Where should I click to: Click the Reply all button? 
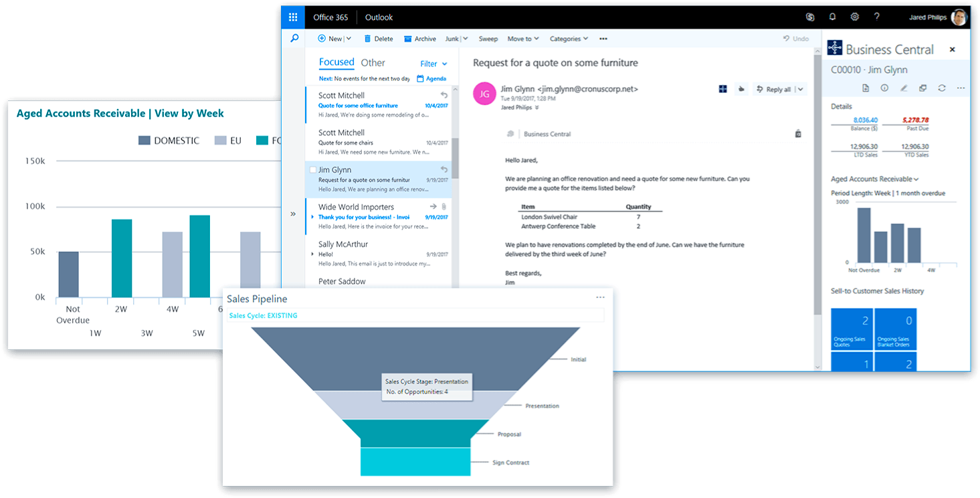click(x=773, y=89)
